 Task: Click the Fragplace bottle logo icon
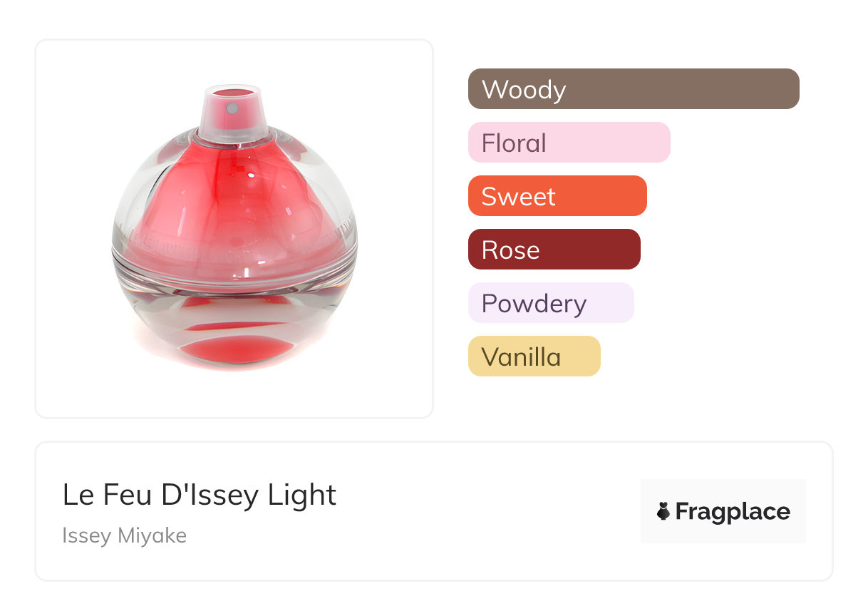coord(663,511)
